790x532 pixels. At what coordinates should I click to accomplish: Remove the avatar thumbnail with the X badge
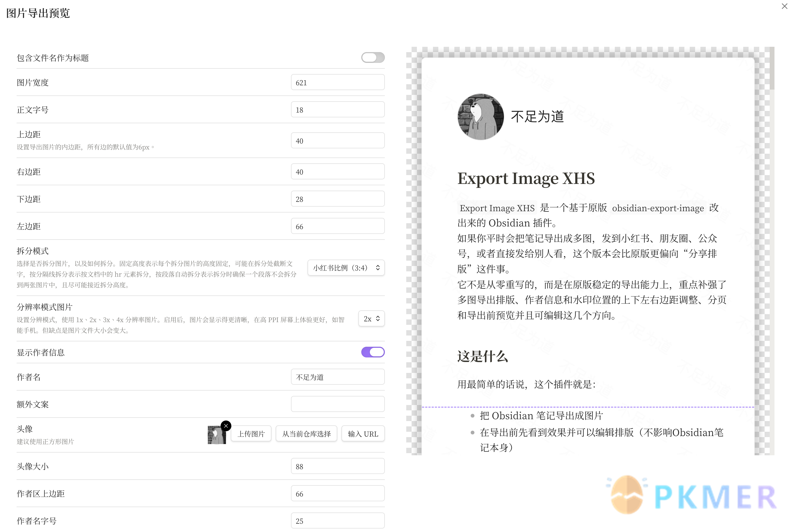[x=226, y=426]
